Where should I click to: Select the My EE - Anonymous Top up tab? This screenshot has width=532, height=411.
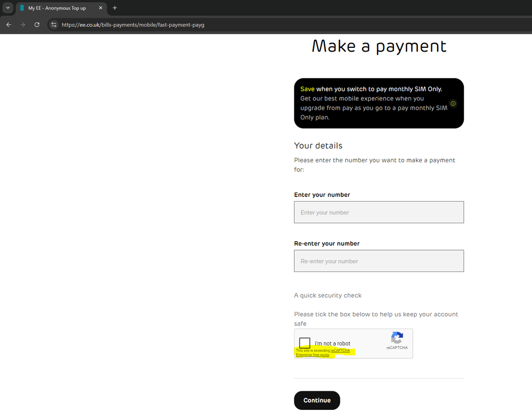tap(61, 8)
